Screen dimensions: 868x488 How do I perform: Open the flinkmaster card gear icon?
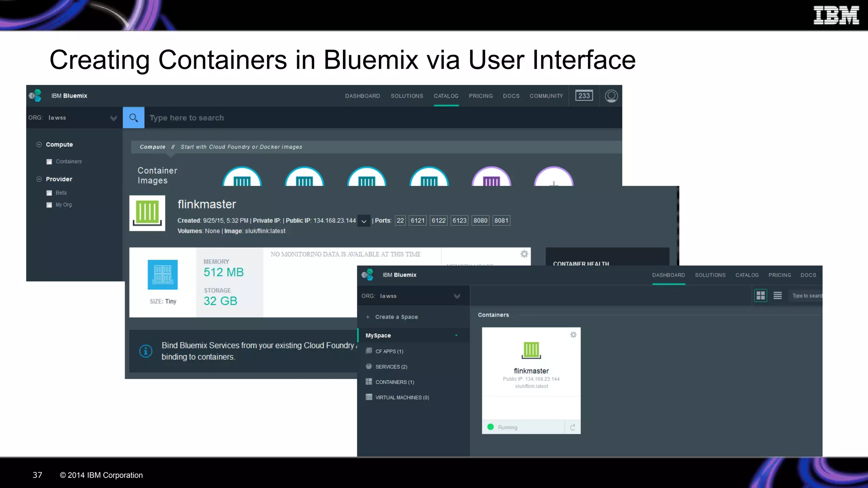(x=573, y=335)
